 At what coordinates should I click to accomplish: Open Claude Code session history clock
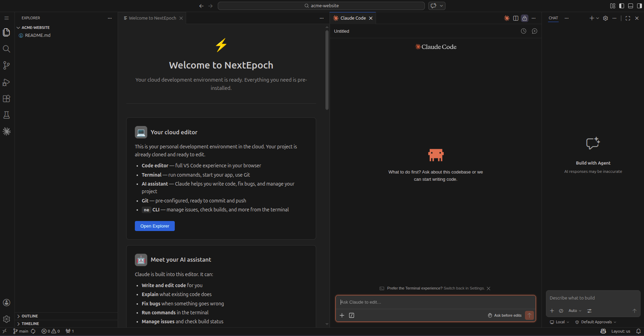(524, 31)
